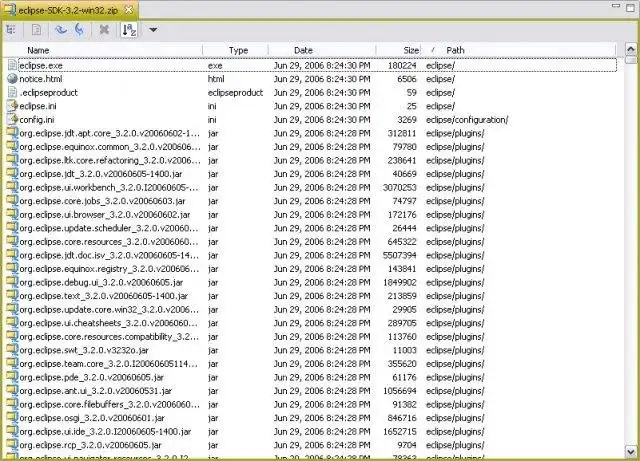Click the org.eclipse.ui.workbench jar icon
The height and width of the screenshot is (461, 640).
pos(13,187)
